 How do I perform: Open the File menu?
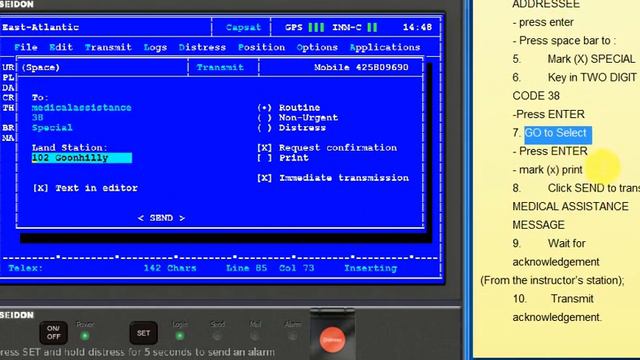click(x=26, y=47)
